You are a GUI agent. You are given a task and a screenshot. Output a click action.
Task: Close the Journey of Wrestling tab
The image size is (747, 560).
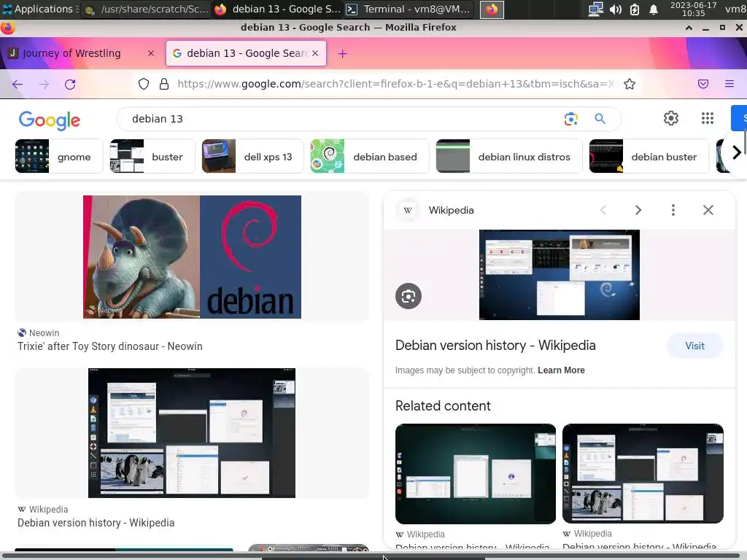[x=151, y=53]
